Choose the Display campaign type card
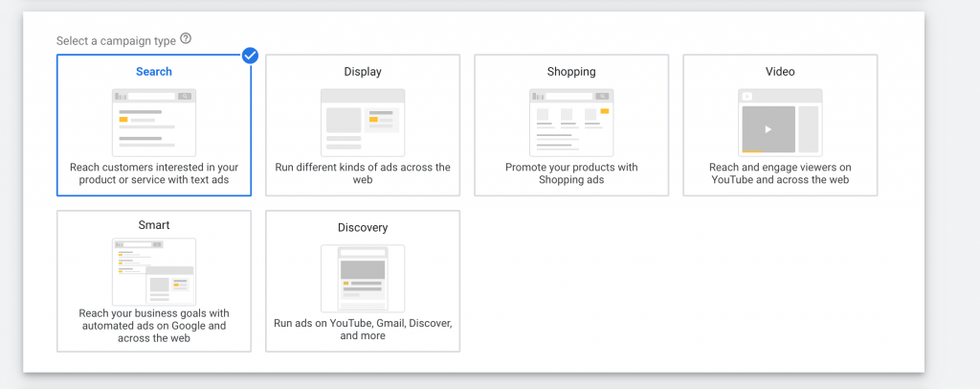The width and height of the screenshot is (980, 389). [x=363, y=126]
